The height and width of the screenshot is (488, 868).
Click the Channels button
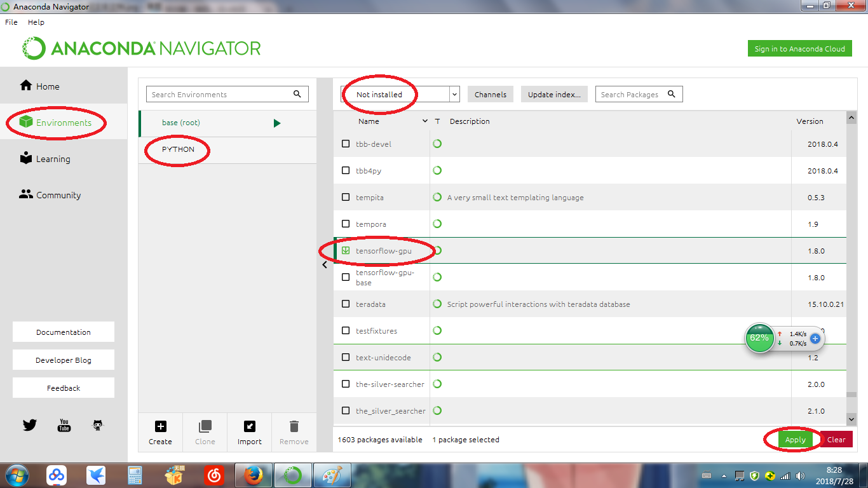pyautogui.click(x=491, y=95)
